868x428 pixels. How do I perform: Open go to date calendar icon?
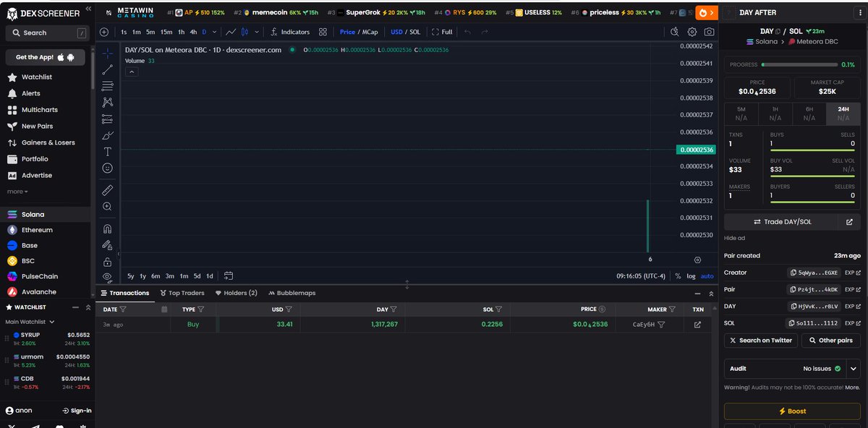click(x=229, y=275)
